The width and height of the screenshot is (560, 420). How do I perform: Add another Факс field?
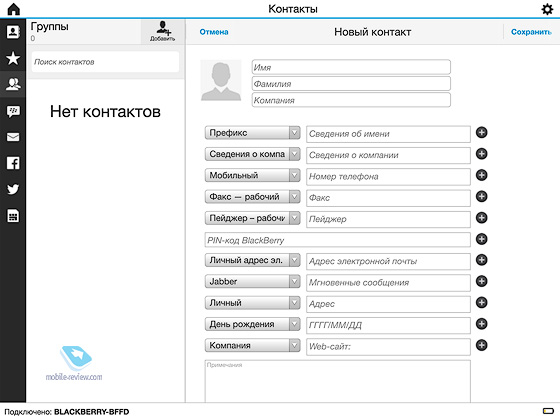click(481, 196)
